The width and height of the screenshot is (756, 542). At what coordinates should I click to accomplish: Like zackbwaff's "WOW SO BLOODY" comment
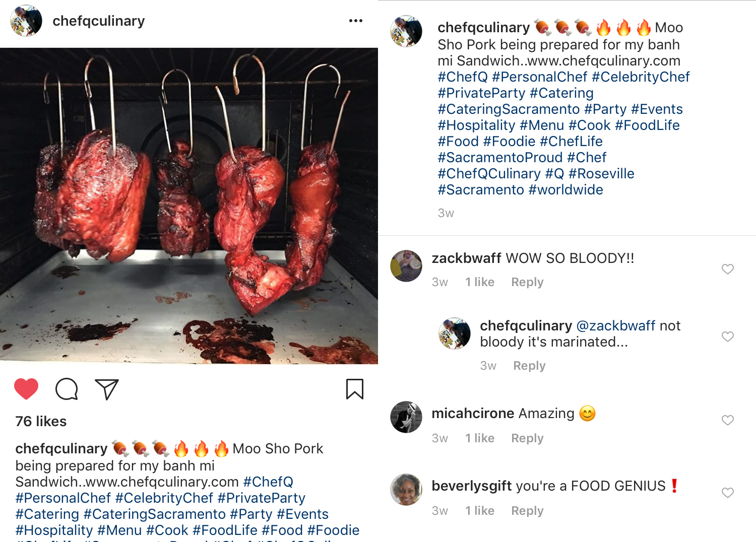727,269
